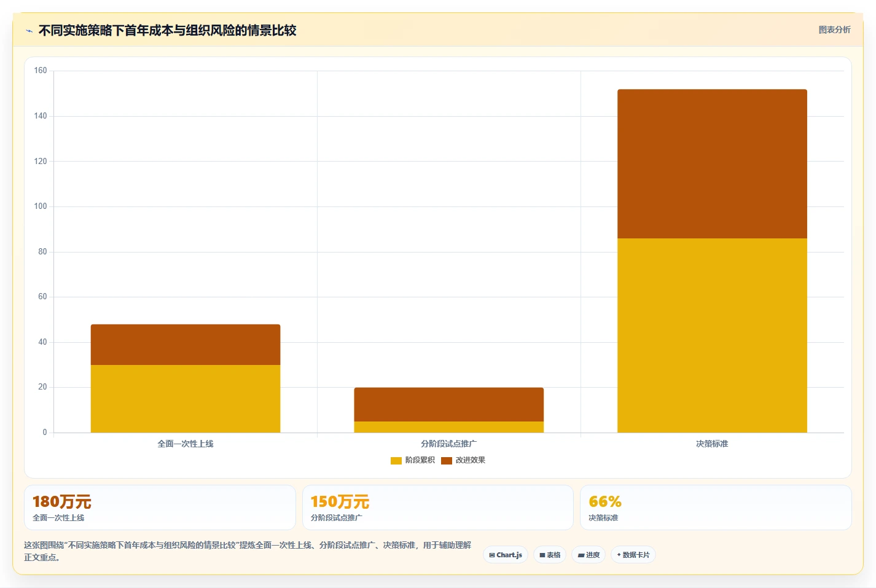Click the description paragraph below the cards
The width and height of the screenshot is (876, 588).
pyautogui.click(x=248, y=551)
